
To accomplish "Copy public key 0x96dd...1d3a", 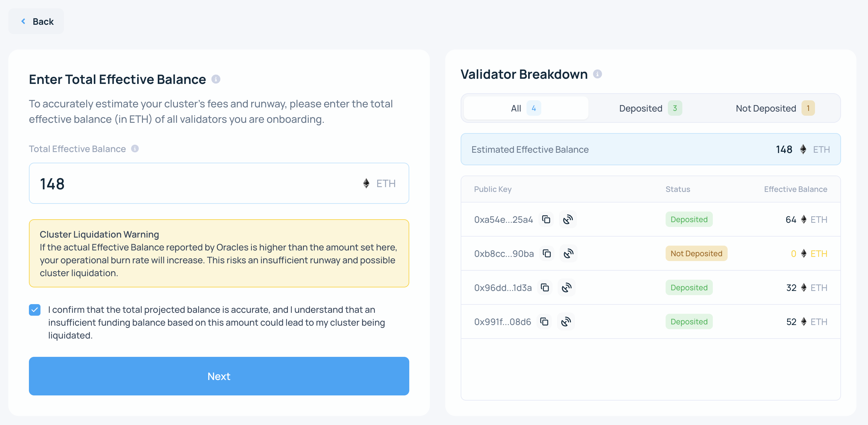I will pyautogui.click(x=545, y=288).
